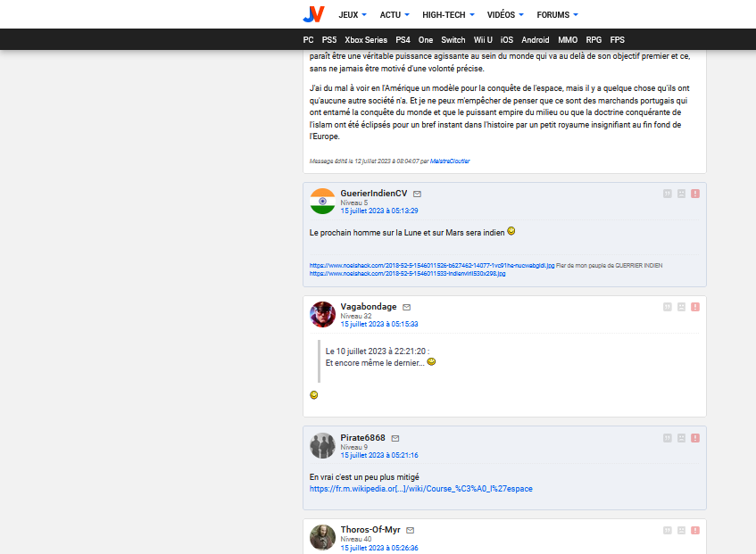The width and height of the screenshot is (756, 554).
Task: Open the FPS genre section
Action: click(x=617, y=40)
